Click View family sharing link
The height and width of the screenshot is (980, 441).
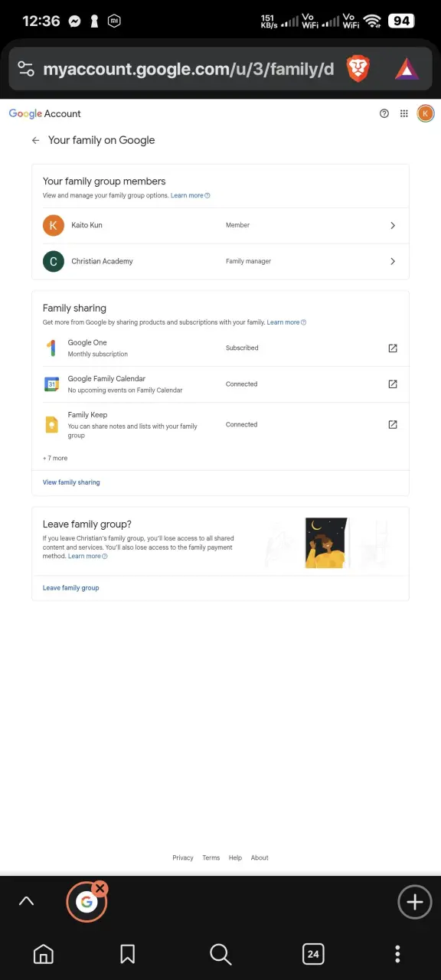tap(71, 482)
